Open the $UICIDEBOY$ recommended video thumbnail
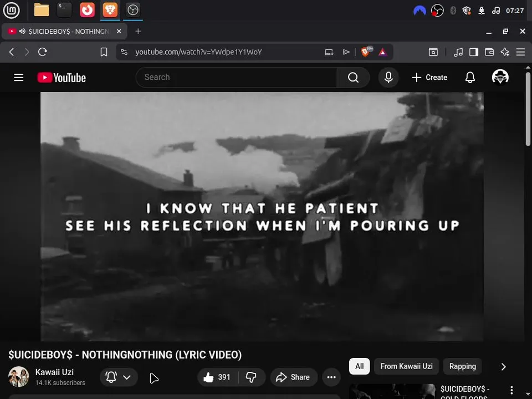The height and width of the screenshot is (399, 532). [x=392, y=392]
